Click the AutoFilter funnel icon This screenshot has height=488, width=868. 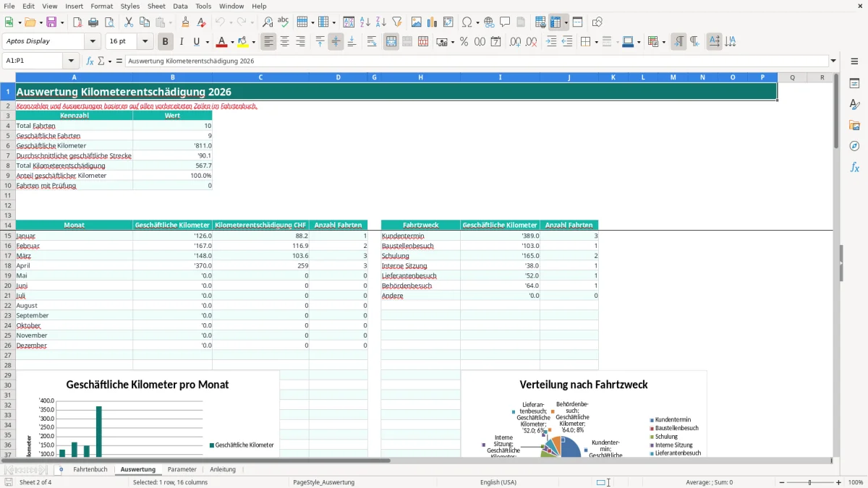(397, 22)
